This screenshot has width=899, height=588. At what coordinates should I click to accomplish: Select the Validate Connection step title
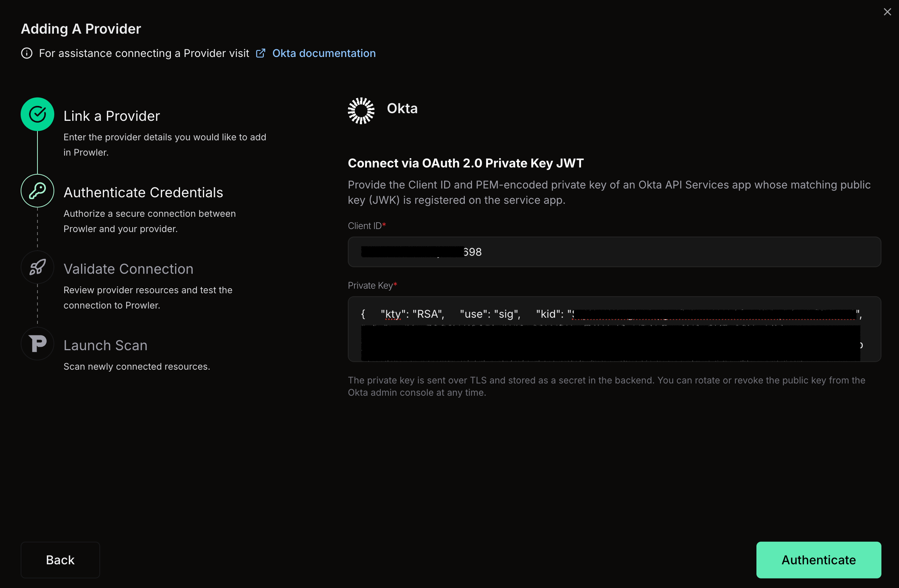(128, 269)
